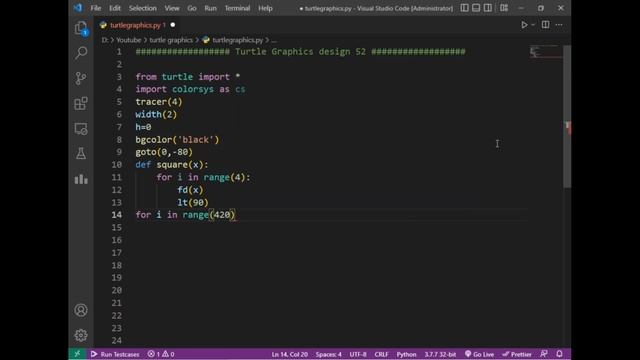Open Source Control view icon

[81, 78]
